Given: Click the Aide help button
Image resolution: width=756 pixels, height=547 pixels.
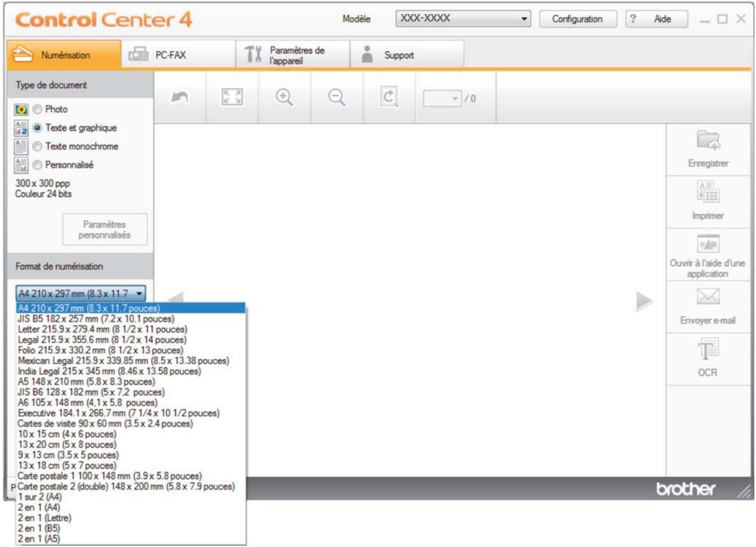Looking at the screenshot, I should 656,19.
